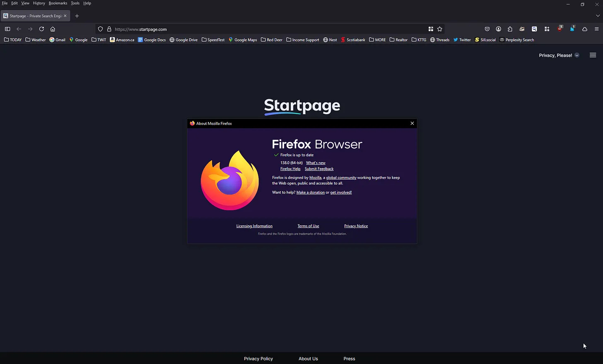Expand the Income Support bookmarks folder

click(x=303, y=40)
